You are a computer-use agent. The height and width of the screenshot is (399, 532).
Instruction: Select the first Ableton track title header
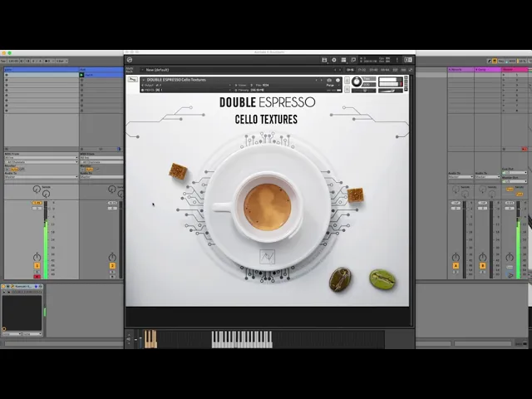(x=41, y=70)
